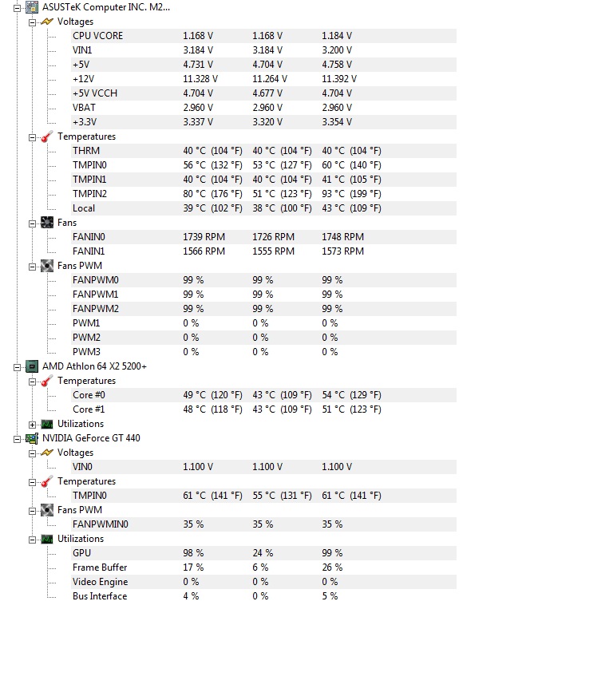Expand the AMD Athlon Utilizations node

[33, 424]
